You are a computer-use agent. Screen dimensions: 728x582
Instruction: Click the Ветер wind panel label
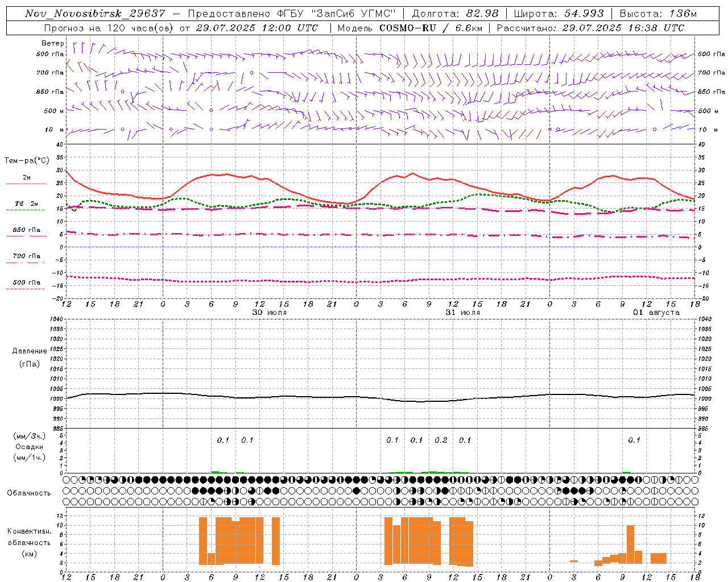tap(53, 43)
